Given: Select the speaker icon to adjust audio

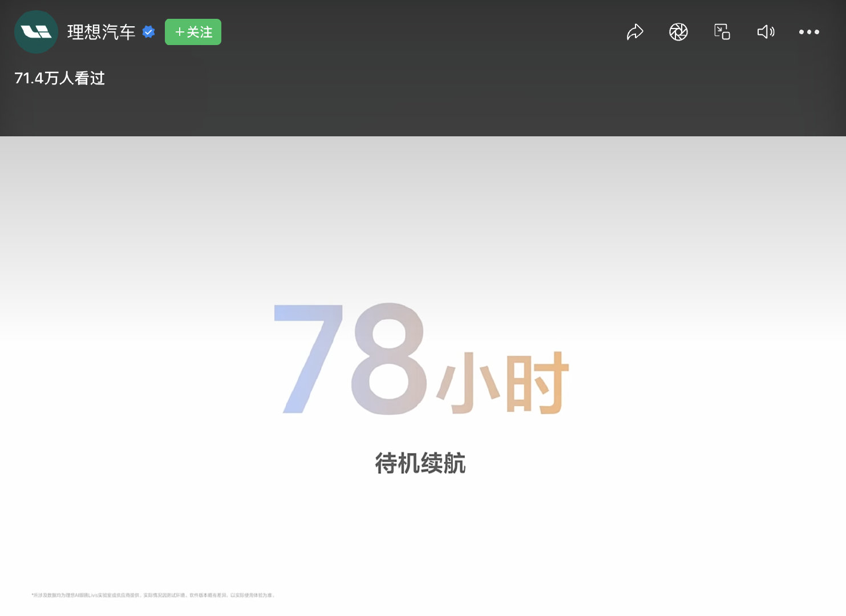Looking at the screenshot, I should 766,32.
